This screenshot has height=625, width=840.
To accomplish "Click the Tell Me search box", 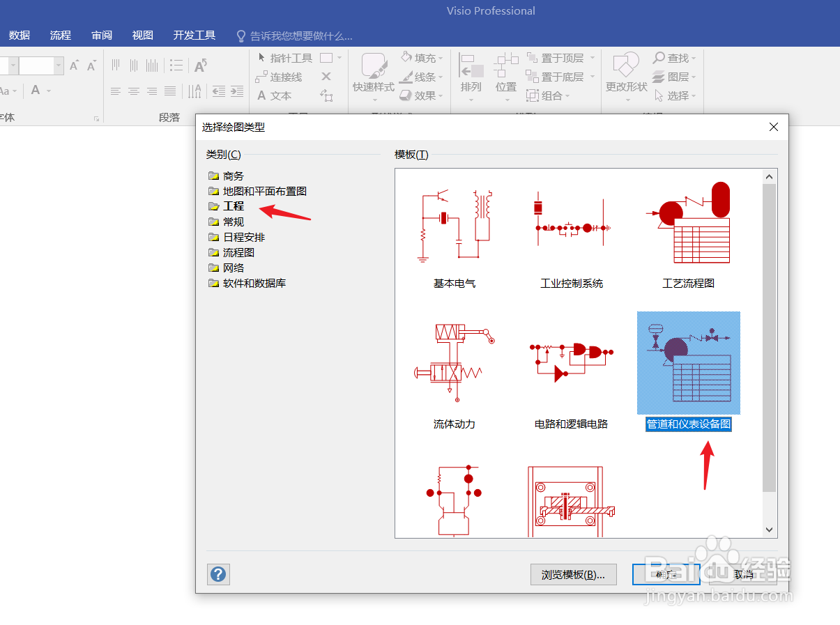I will tap(295, 36).
